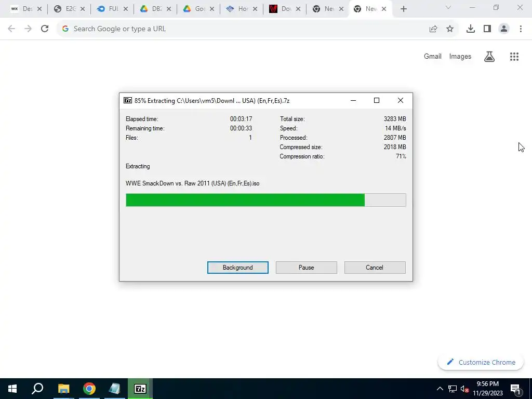The height and width of the screenshot is (399, 532).
Task: Close the active New Tab
Action: pyautogui.click(x=384, y=9)
